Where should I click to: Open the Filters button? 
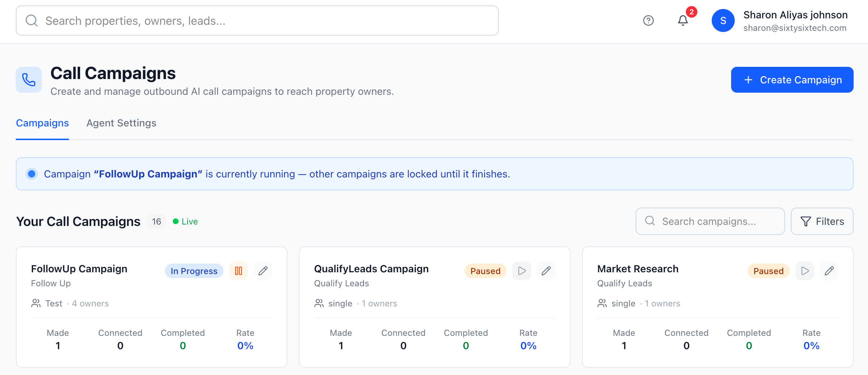(822, 221)
